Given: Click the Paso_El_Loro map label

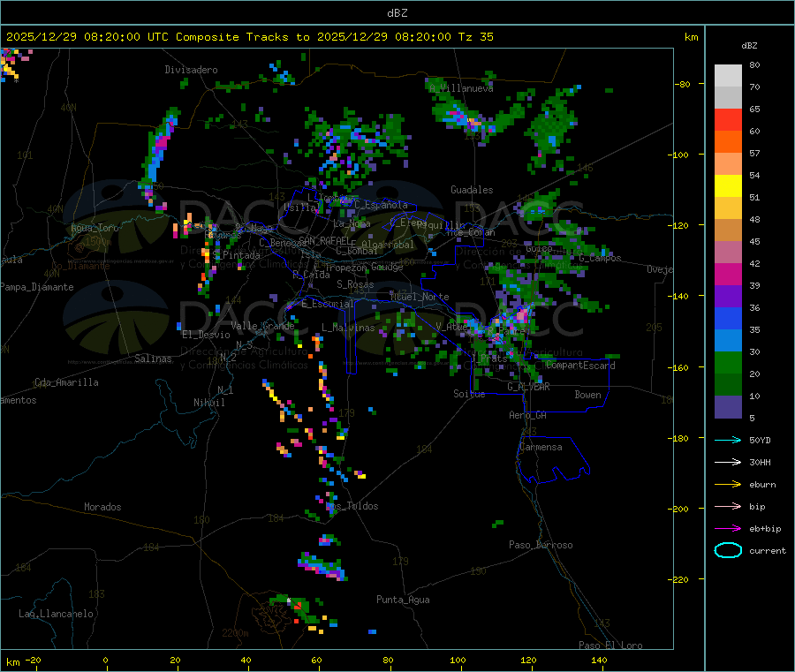Looking at the screenshot, I should (x=610, y=646).
